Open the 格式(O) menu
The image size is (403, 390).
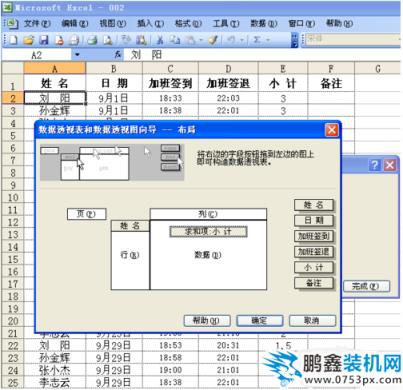[x=188, y=24]
